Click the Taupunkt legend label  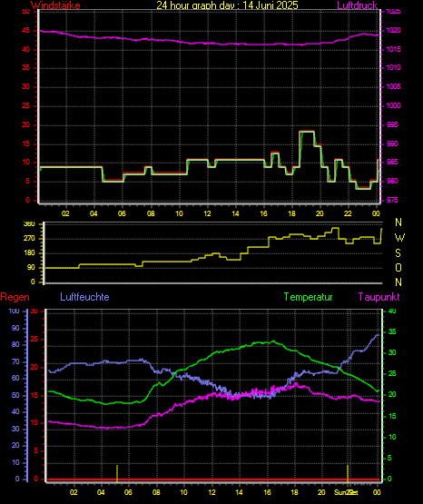click(379, 297)
